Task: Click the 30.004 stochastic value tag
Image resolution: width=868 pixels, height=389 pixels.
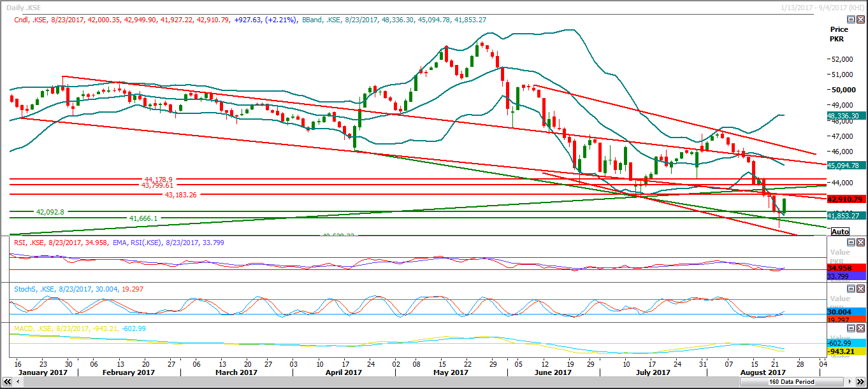Action: pos(845,311)
